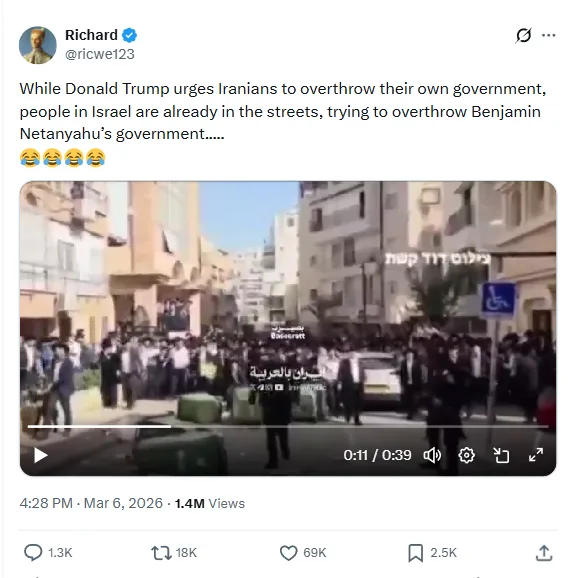Image resolution: width=571 pixels, height=578 pixels.
Task: Click the blue verified badge
Action: (x=130, y=35)
